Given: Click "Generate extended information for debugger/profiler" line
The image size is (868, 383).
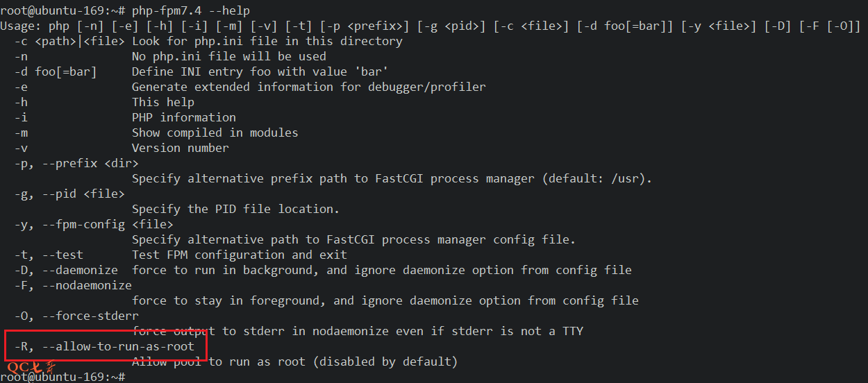Looking at the screenshot, I should 308,87.
